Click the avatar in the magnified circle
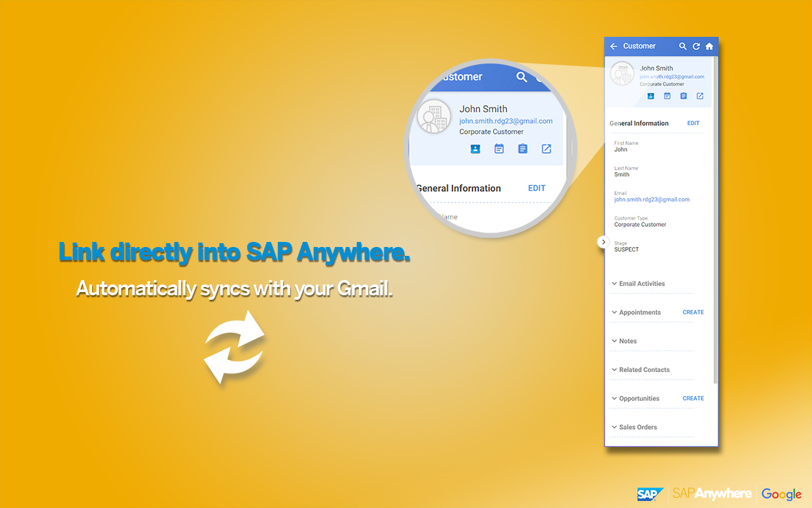Screen dimensions: 812x508 pyautogui.click(x=434, y=116)
